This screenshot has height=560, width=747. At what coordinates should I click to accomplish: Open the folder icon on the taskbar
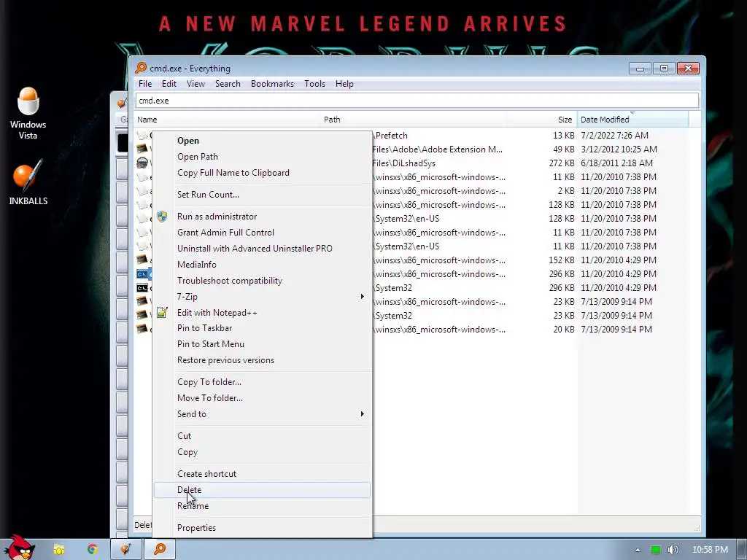click(x=59, y=550)
